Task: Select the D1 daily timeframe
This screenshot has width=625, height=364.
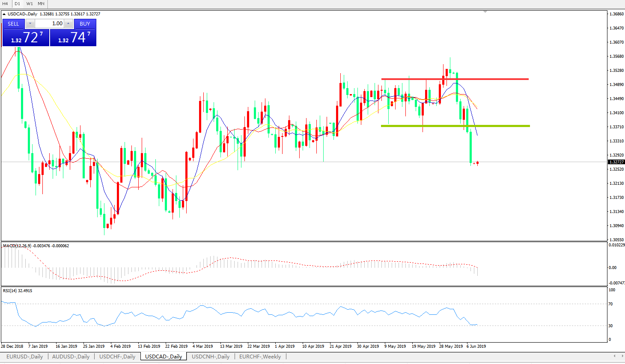Action: pos(17,4)
